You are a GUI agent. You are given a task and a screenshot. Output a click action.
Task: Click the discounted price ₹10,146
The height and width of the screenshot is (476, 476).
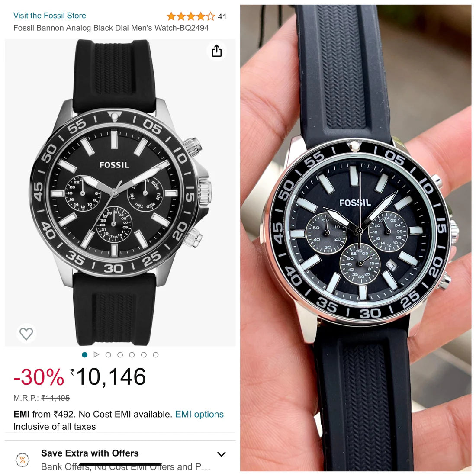point(109,376)
